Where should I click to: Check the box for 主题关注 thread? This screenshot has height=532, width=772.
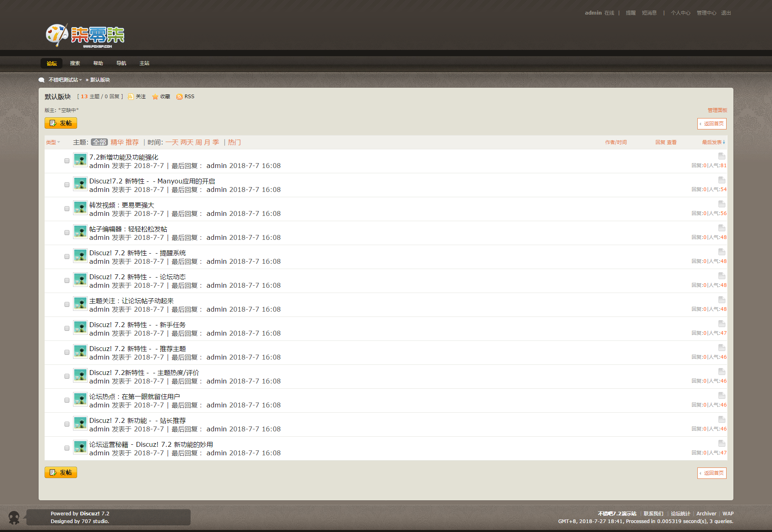67,304
